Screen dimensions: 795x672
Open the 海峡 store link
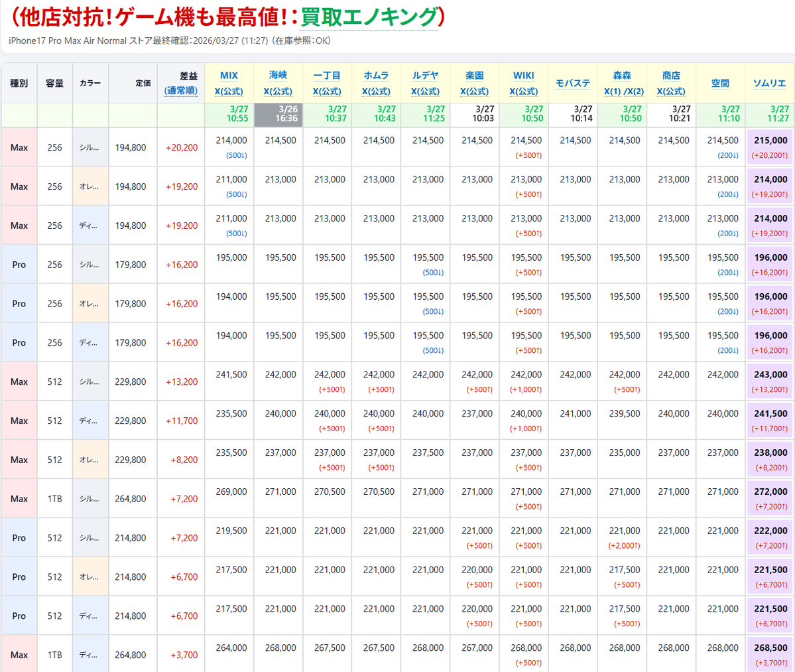[278, 75]
